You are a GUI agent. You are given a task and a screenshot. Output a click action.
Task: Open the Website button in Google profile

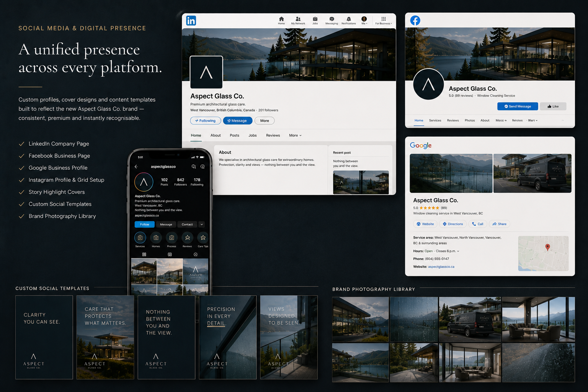click(425, 224)
